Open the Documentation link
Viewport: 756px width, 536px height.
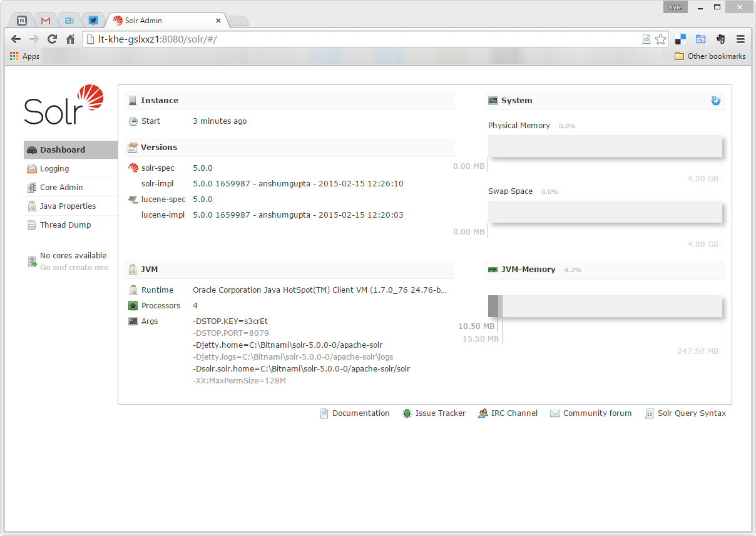[360, 413]
